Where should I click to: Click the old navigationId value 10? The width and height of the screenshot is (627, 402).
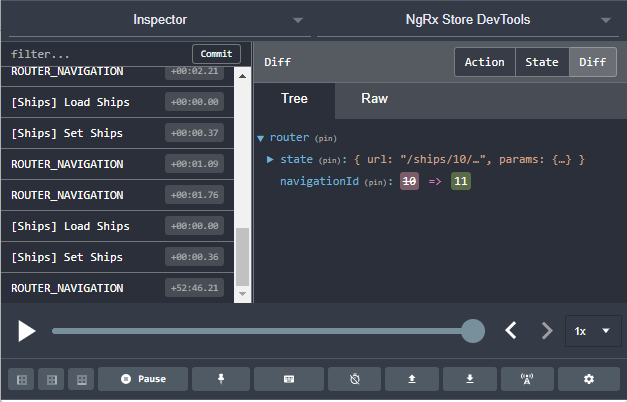(409, 182)
